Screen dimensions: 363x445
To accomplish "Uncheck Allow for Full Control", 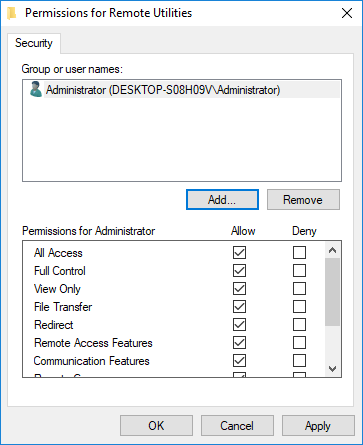I will tap(239, 271).
